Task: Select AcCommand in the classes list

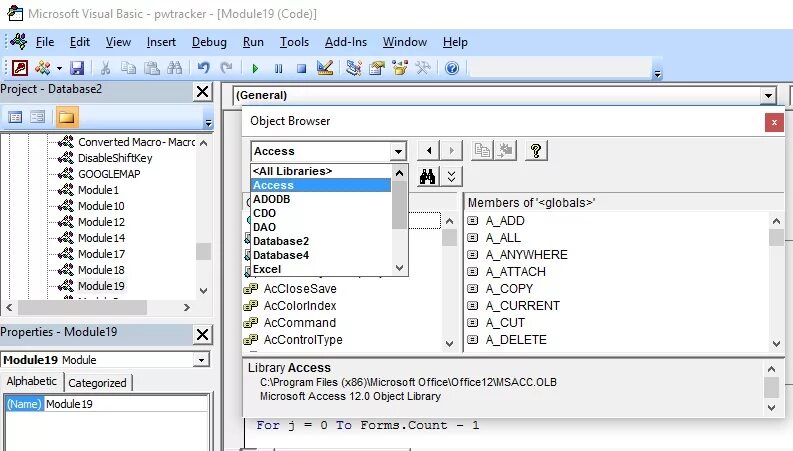Action: click(x=300, y=323)
